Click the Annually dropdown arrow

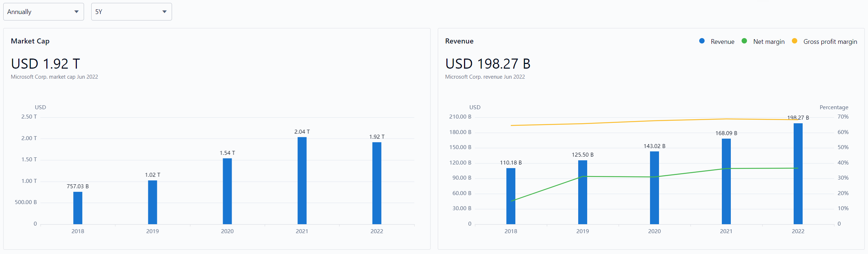click(x=76, y=12)
